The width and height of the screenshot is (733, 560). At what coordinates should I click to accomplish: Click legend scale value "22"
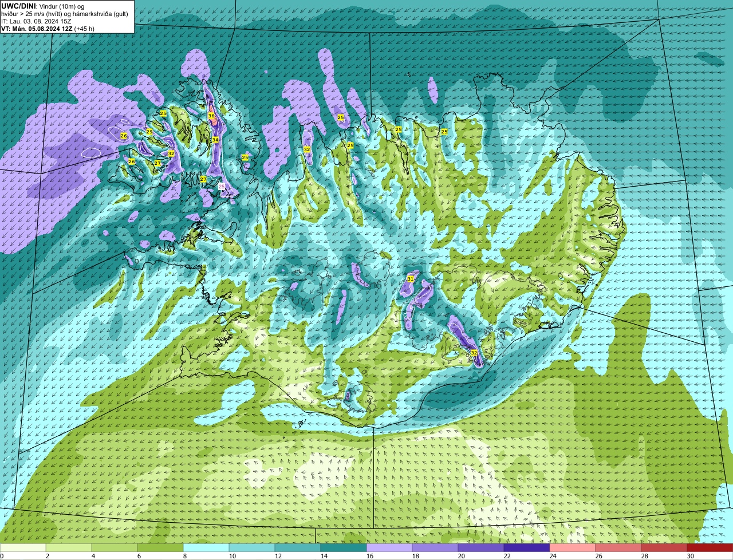click(x=507, y=556)
